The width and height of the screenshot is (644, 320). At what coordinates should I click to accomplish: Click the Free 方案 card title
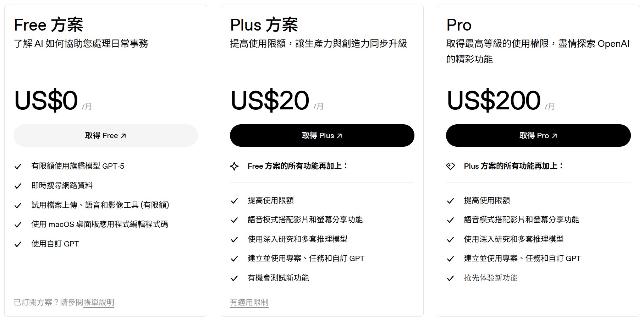point(49,24)
